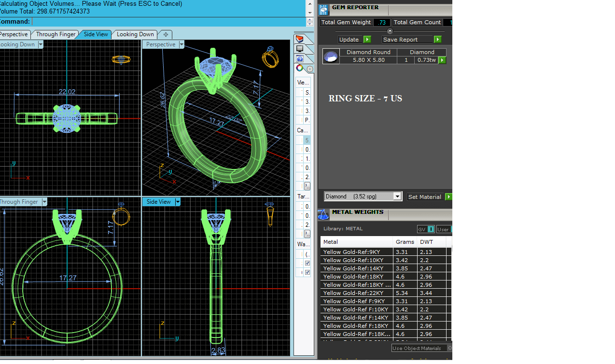Image resolution: width=615 pixels, height=364 pixels.
Task: Switch to the Looking Down tab
Action: point(135,34)
